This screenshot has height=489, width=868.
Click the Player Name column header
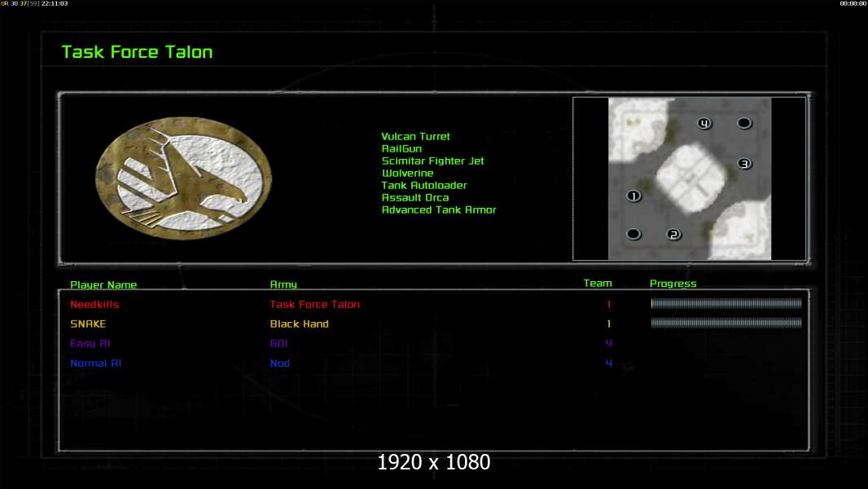[x=103, y=285]
